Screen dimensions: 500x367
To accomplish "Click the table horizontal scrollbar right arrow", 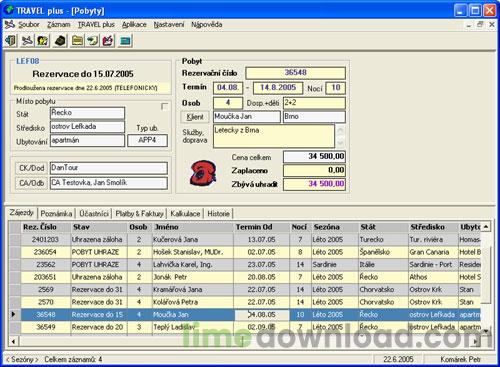I will click(476, 341).
